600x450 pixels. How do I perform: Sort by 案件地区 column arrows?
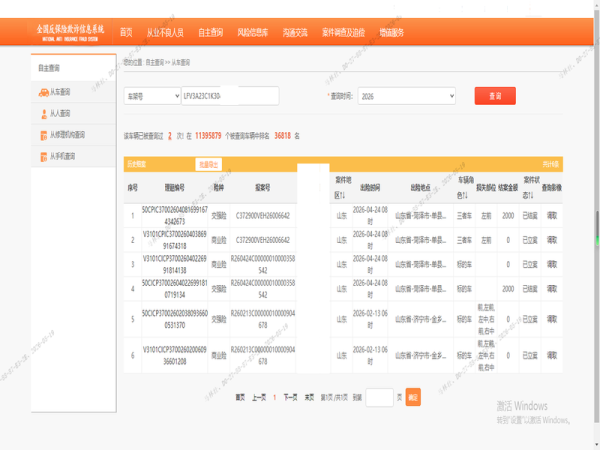click(340, 196)
